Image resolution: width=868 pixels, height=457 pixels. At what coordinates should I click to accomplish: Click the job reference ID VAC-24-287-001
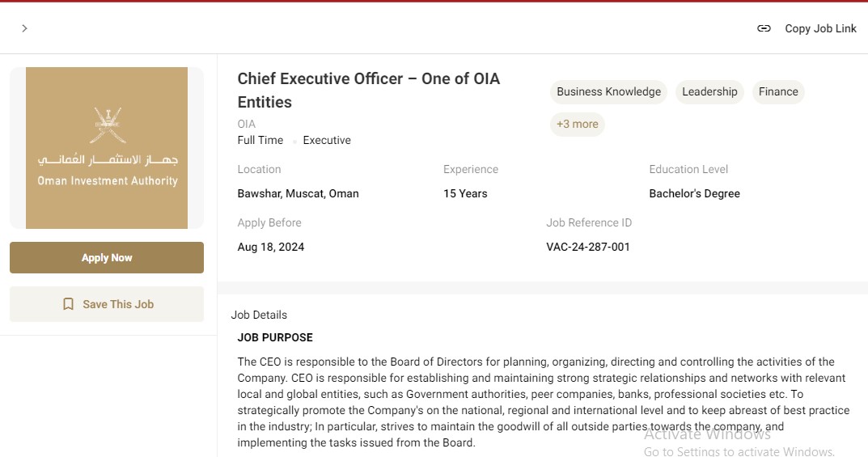(588, 247)
